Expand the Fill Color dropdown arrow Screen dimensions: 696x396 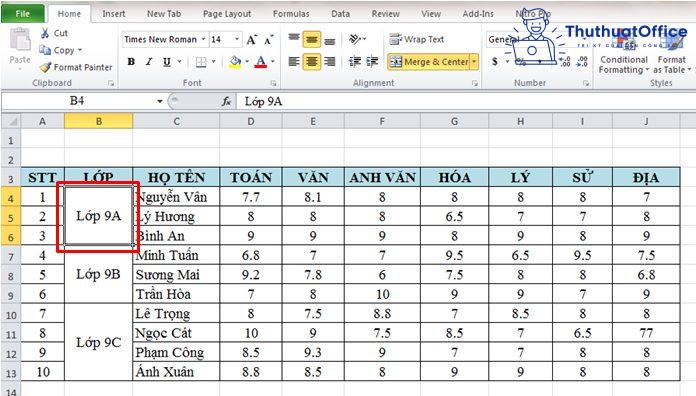pyautogui.click(x=247, y=62)
